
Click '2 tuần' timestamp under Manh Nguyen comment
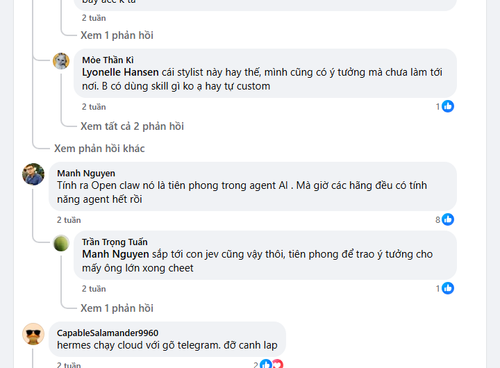pos(69,220)
